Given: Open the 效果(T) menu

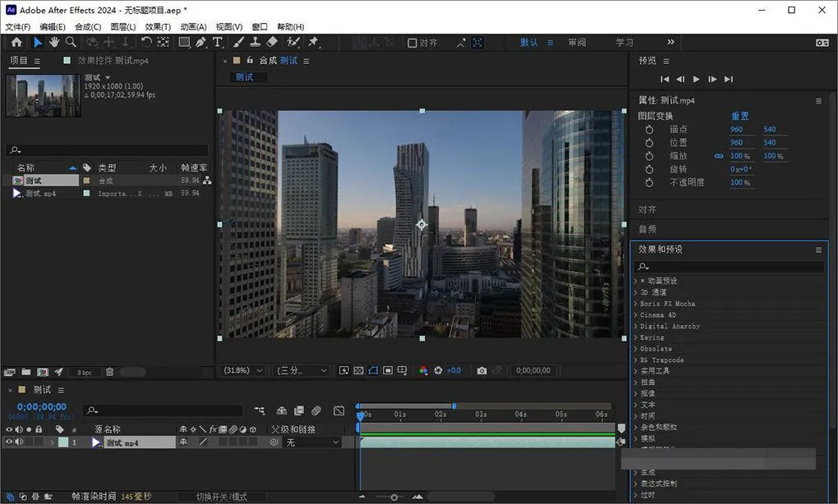Looking at the screenshot, I should point(158,27).
